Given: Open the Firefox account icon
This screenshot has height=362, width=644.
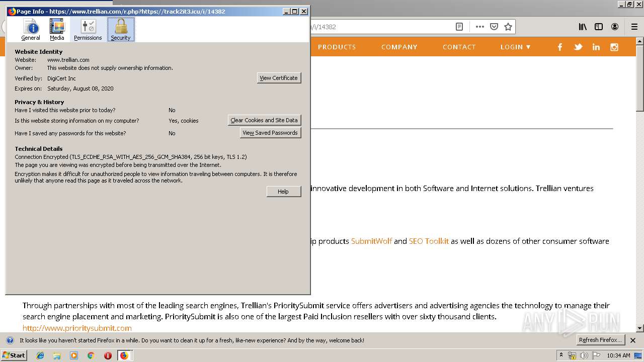Looking at the screenshot, I should (x=615, y=27).
